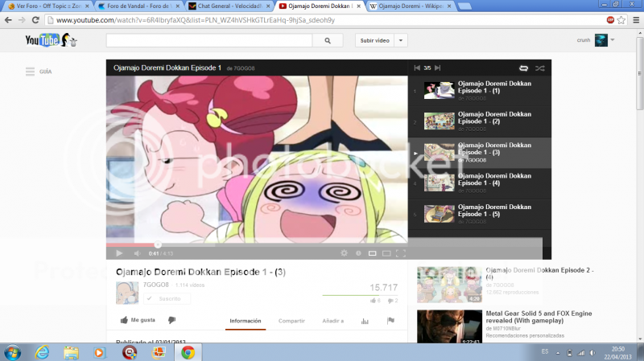This screenshot has height=361, width=644.
Task: Toggle playlist shuffle icon
Action: pos(539,68)
